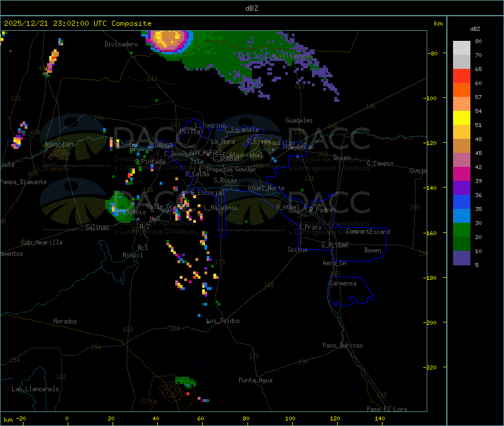The height and width of the screenshot is (426, 504).
Task: Click the Atuel_Norte place label
Action: pyautogui.click(x=266, y=188)
